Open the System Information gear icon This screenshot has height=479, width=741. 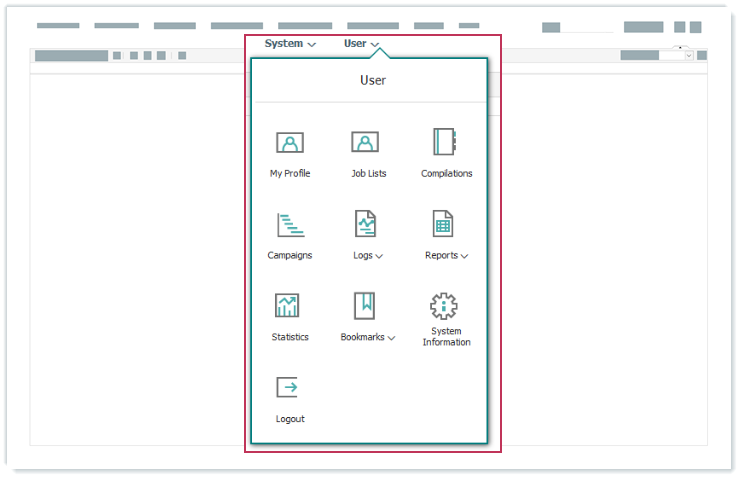(x=443, y=306)
